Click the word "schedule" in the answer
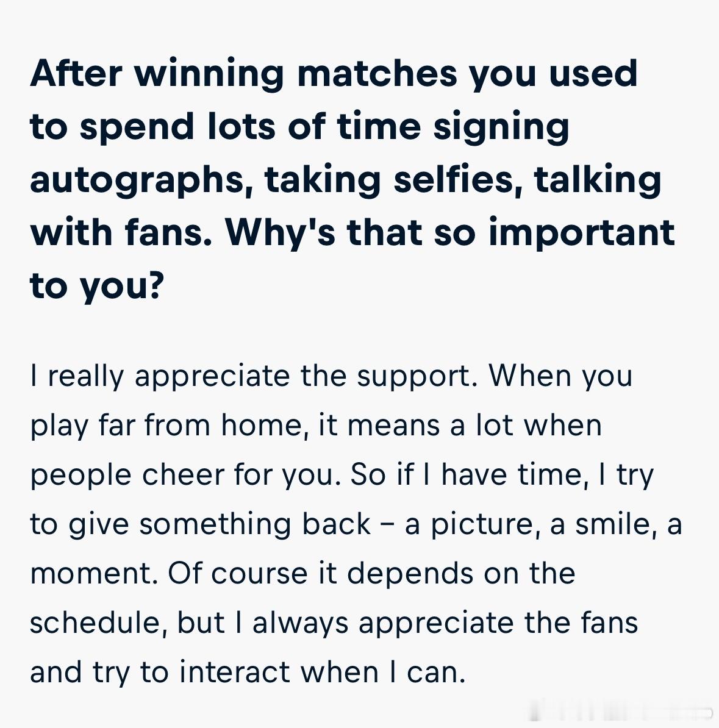This screenshot has height=728, width=719. [x=95, y=622]
